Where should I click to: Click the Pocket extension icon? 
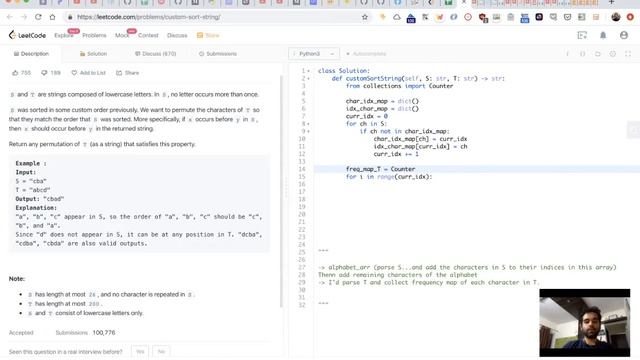click(x=567, y=17)
